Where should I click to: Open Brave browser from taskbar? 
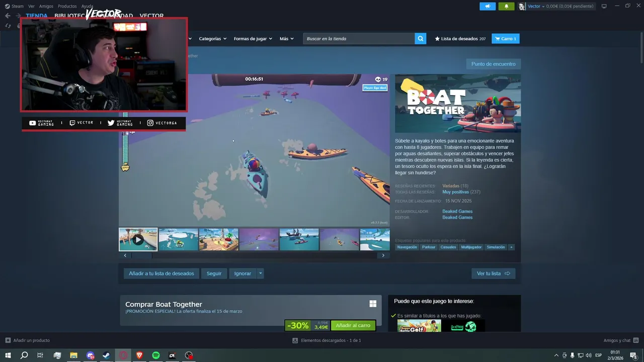click(x=139, y=355)
